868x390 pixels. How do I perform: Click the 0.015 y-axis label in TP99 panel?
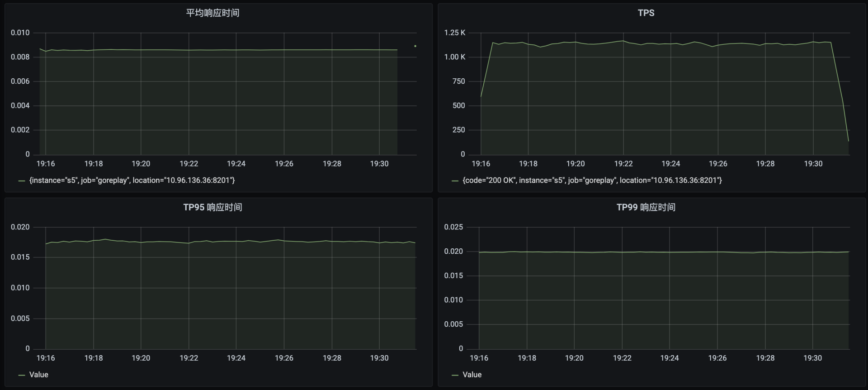tap(453, 276)
